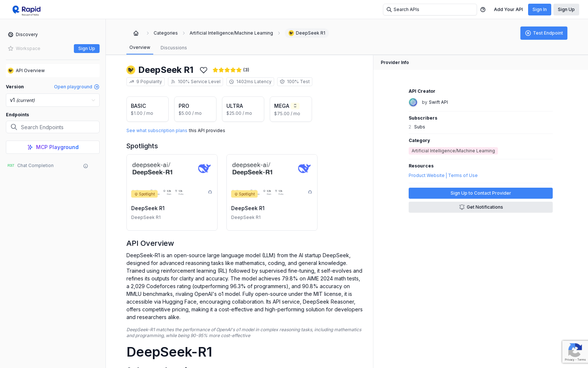The height and width of the screenshot is (368, 588).
Task: Open the v1 (current) version dropdown
Action: tap(53, 100)
